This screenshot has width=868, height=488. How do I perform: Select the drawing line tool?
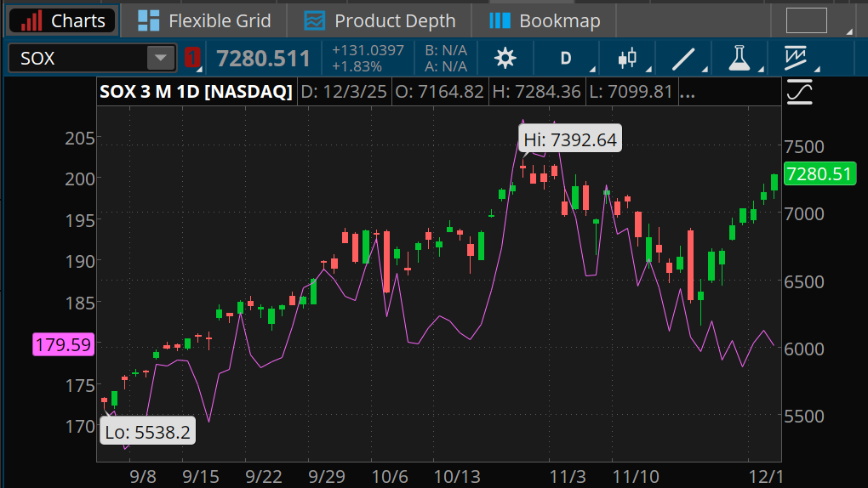point(683,58)
